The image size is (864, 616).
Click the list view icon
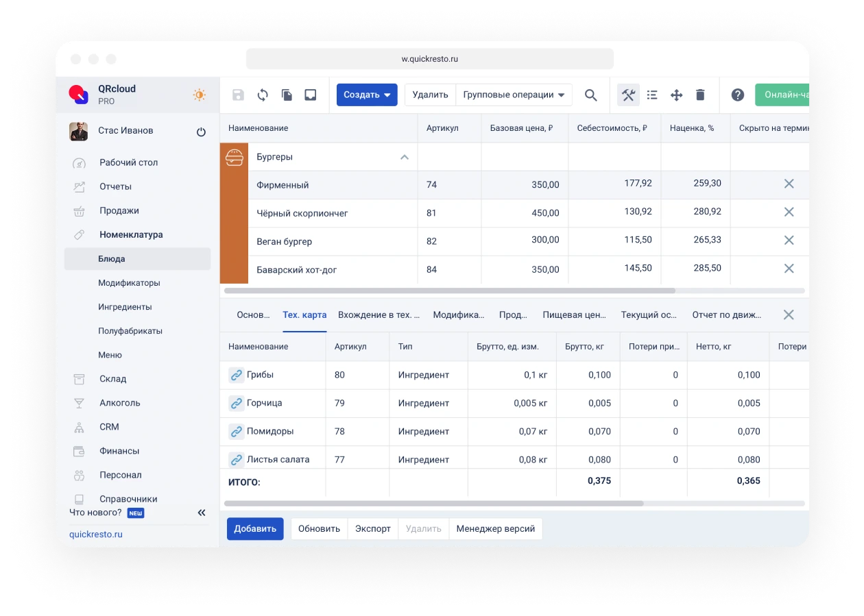(x=652, y=95)
